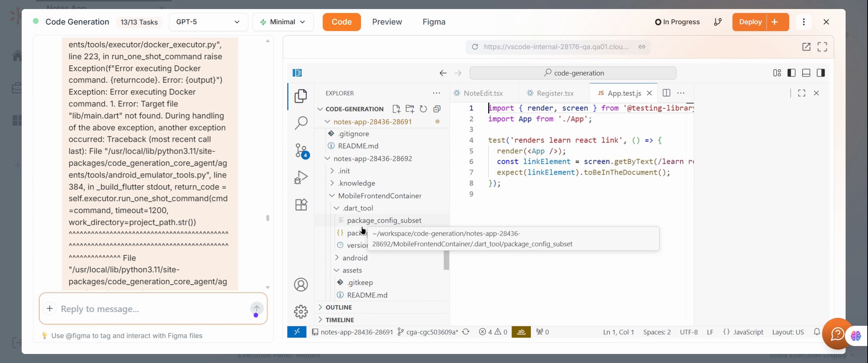
Task: Click the Customize Layout icon
Action: tap(777, 73)
